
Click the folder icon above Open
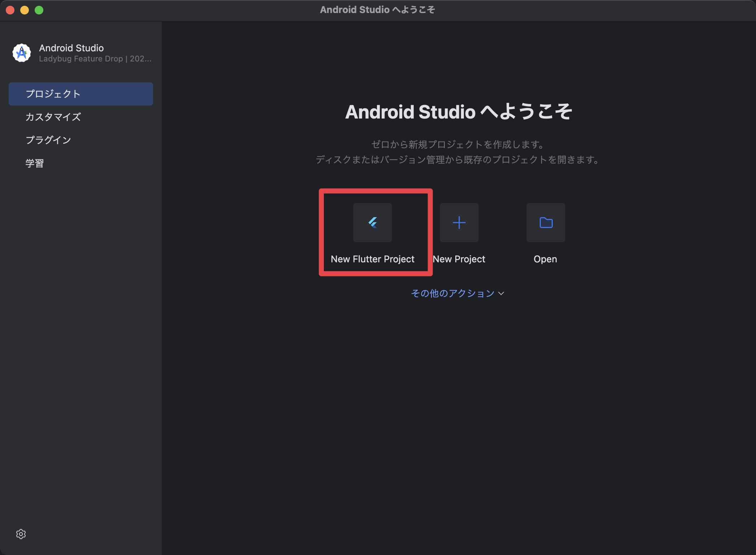(x=545, y=223)
